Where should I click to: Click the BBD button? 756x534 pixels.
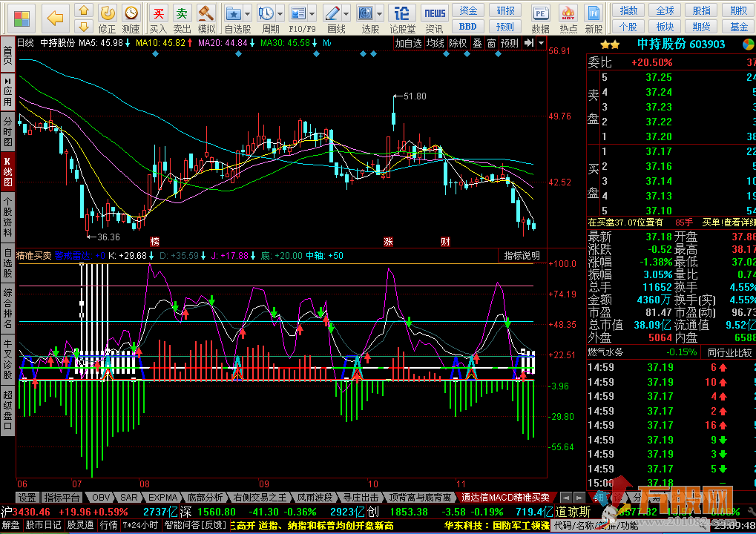[468, 27]
